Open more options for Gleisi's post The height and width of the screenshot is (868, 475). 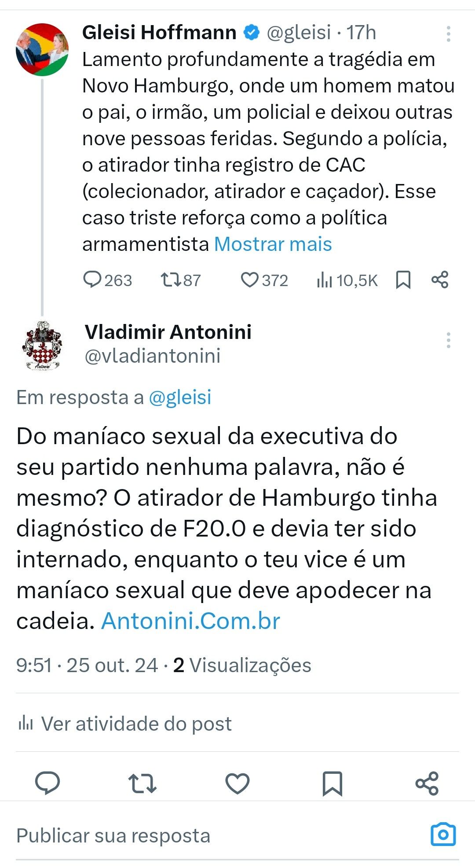448,34
